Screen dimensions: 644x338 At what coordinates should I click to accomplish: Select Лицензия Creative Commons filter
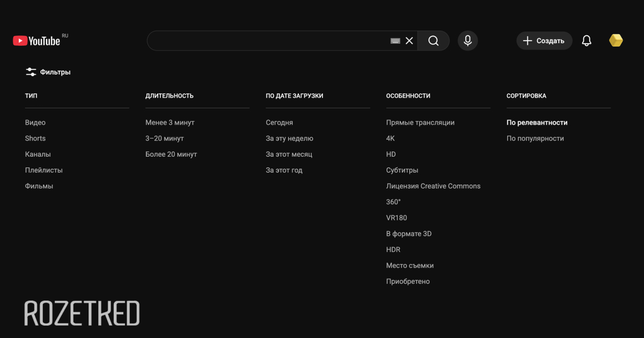(x=433, y=186)
